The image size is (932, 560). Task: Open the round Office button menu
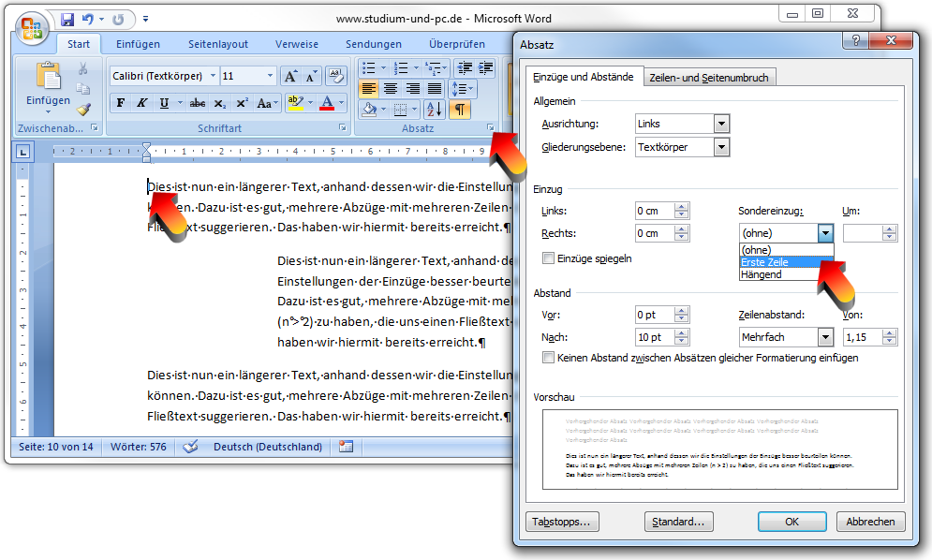click(x=32, y=27)
